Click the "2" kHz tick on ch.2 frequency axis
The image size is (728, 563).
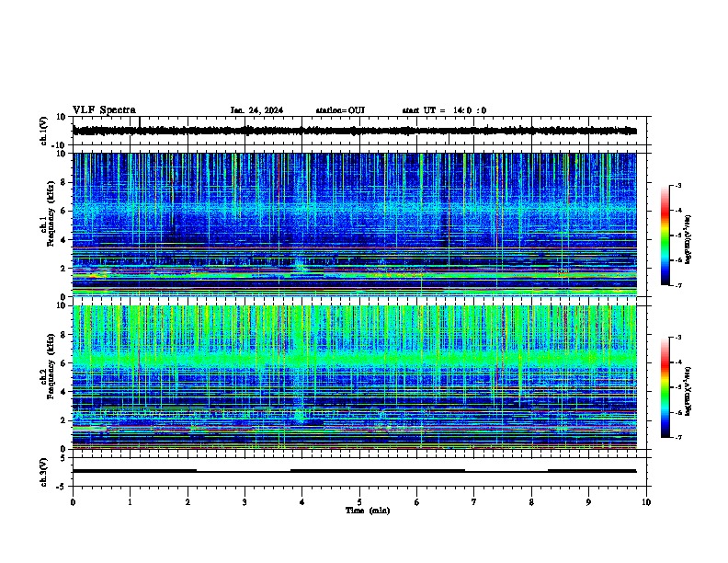[63, 420]
